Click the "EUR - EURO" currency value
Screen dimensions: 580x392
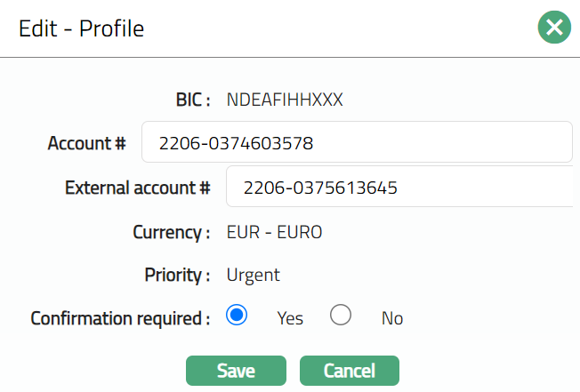275,233
